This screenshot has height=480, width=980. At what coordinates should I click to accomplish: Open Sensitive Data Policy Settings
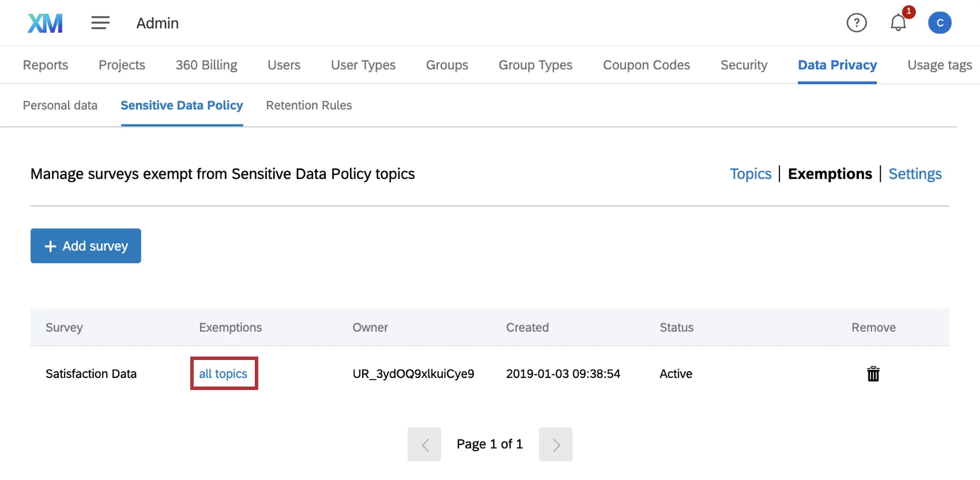[915, 174]
